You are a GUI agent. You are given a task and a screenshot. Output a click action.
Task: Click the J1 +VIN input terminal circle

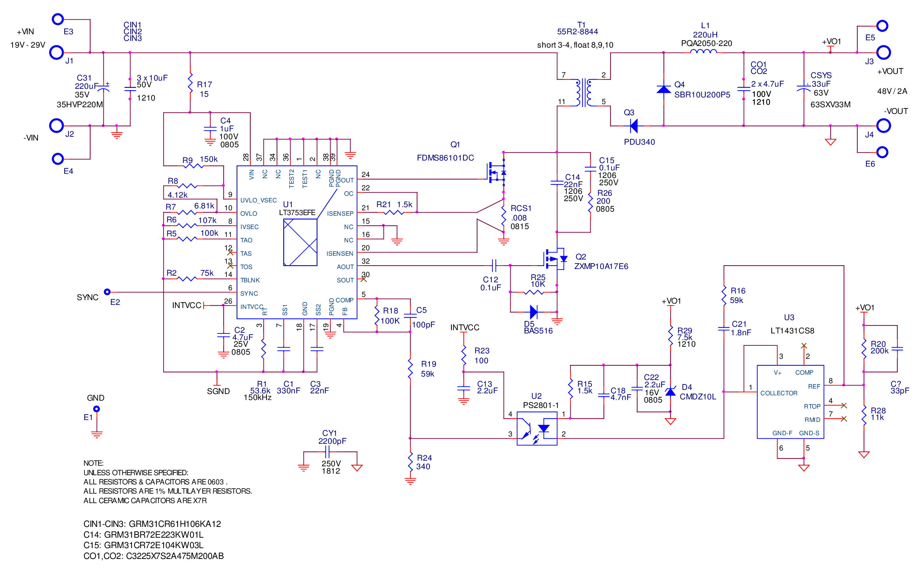[56, 52]
